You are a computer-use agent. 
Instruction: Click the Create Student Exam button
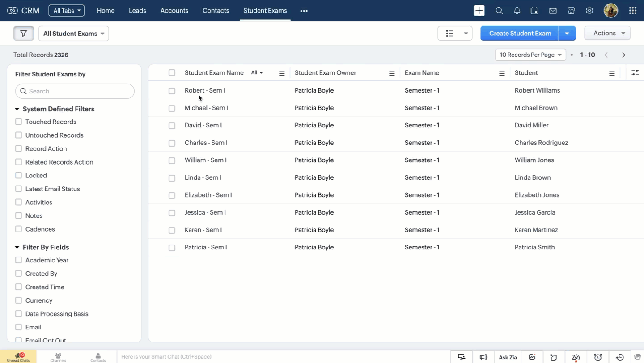point(520,34)
